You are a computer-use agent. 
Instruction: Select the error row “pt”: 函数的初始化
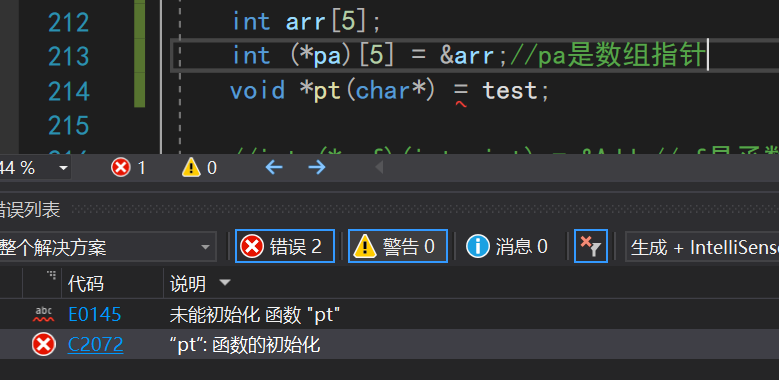click(x=390, y=344)
